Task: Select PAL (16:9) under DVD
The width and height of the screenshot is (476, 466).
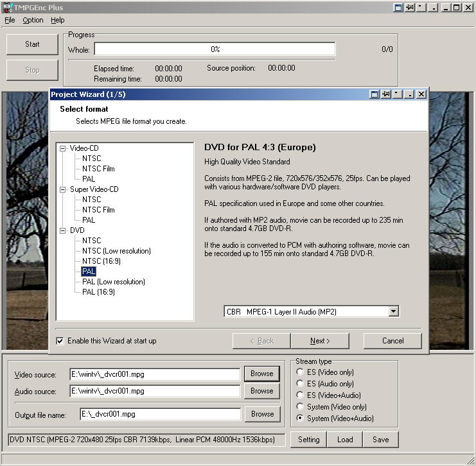Action: pos(98,292)
